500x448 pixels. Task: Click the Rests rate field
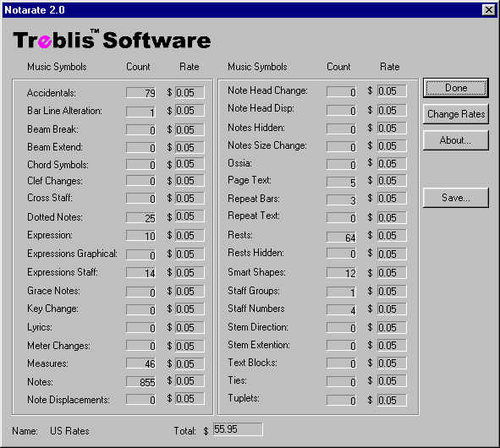(392, 236)
